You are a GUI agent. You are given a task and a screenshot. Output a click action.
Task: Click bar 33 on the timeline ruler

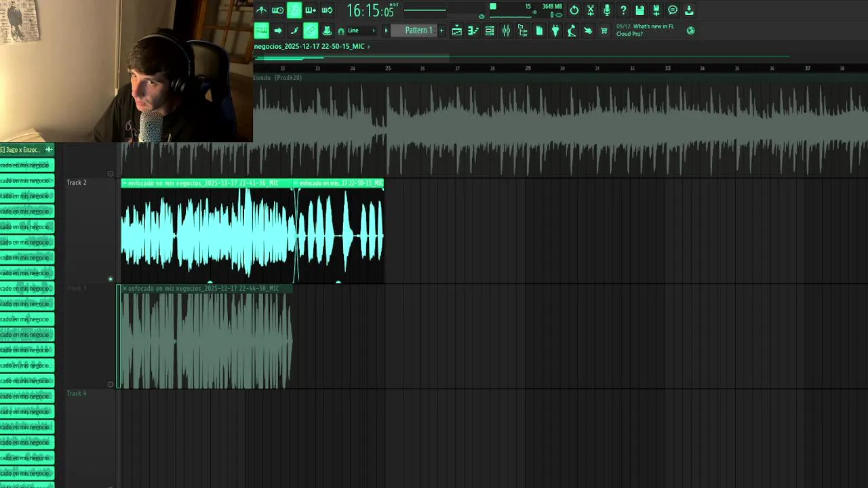click(667, 68)
